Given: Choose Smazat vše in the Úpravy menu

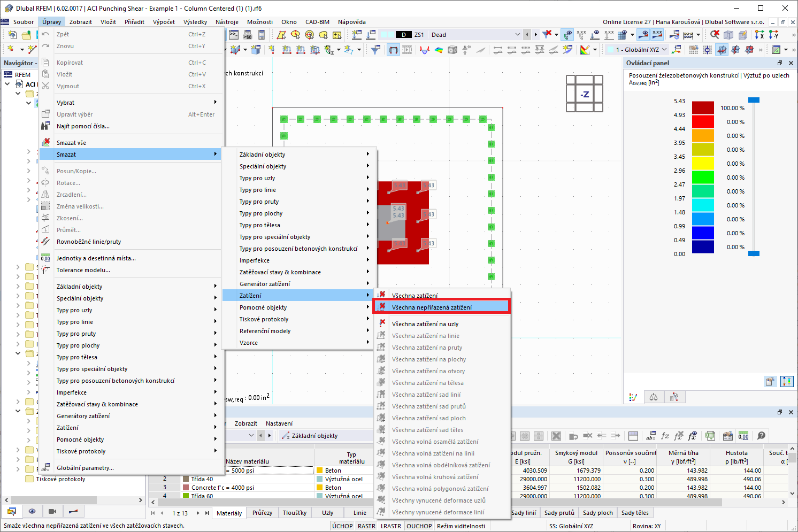Looking at the screenshot, I should click(131, 143).
